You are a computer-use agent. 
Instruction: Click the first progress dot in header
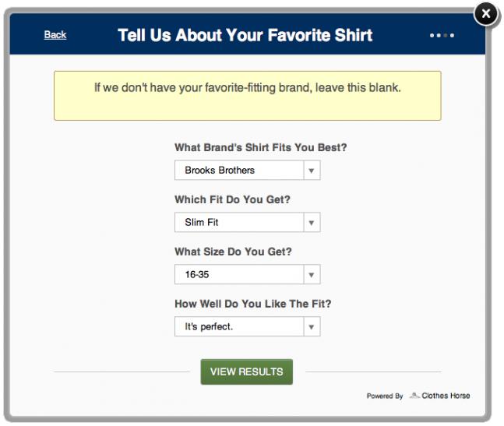[432, 35]
